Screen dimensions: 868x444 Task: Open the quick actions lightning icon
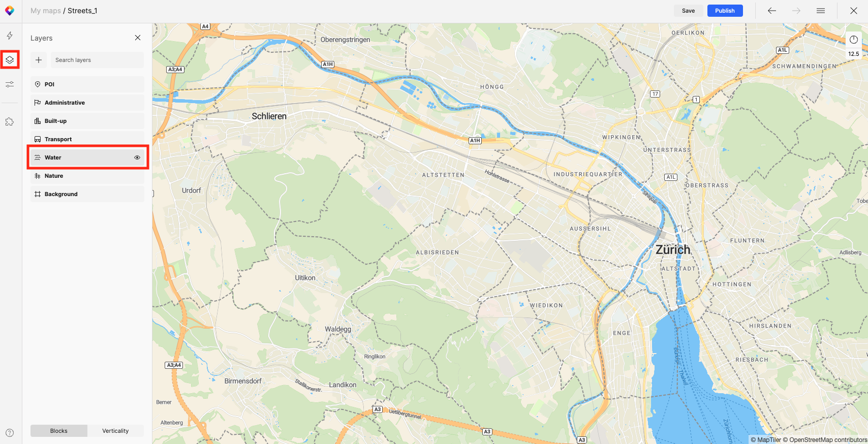[10, 36]
